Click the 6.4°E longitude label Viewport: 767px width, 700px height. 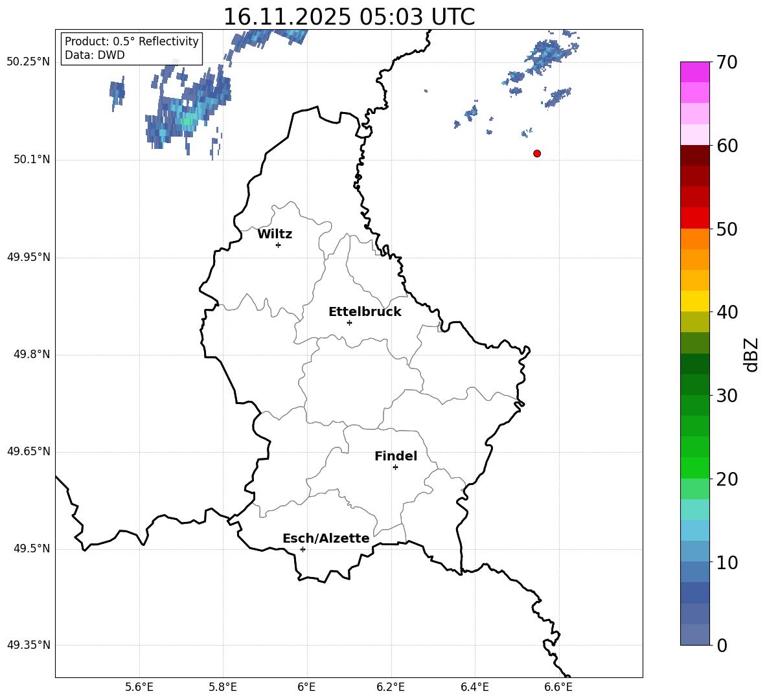point(474,687)
